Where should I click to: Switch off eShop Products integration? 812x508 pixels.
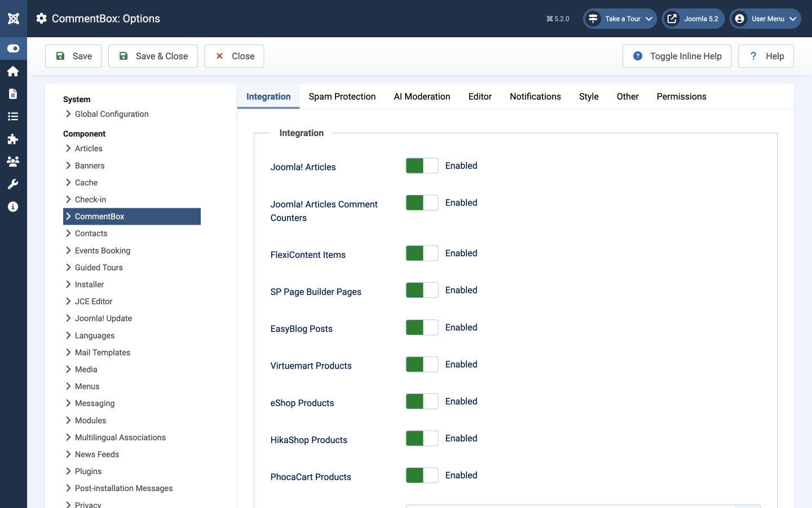click(422, 401)
